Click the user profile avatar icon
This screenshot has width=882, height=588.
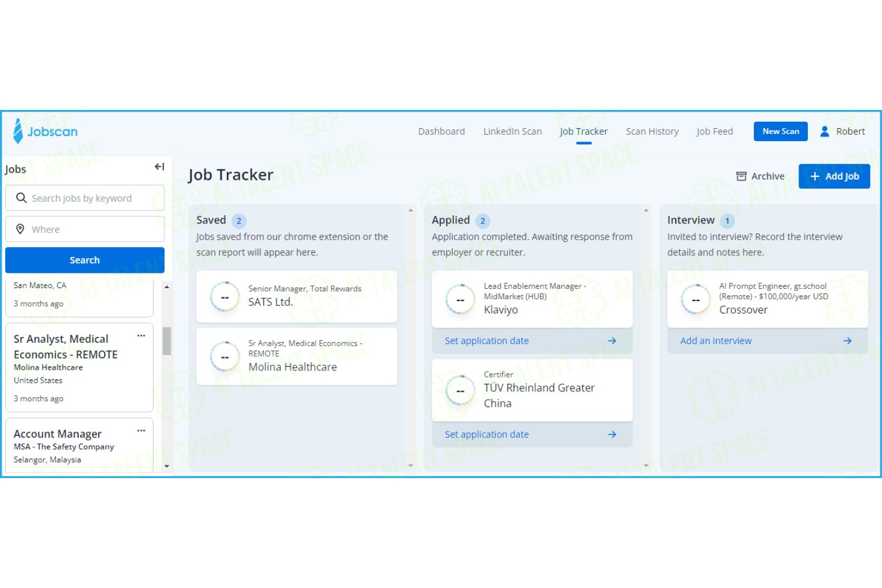[x=824, y=131]
